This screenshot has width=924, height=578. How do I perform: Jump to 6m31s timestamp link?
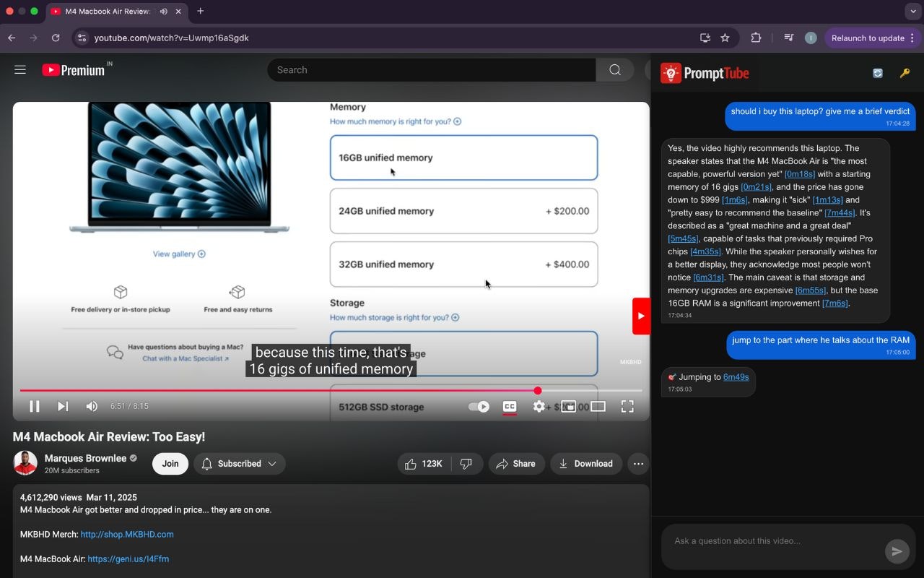click(708, 278)
